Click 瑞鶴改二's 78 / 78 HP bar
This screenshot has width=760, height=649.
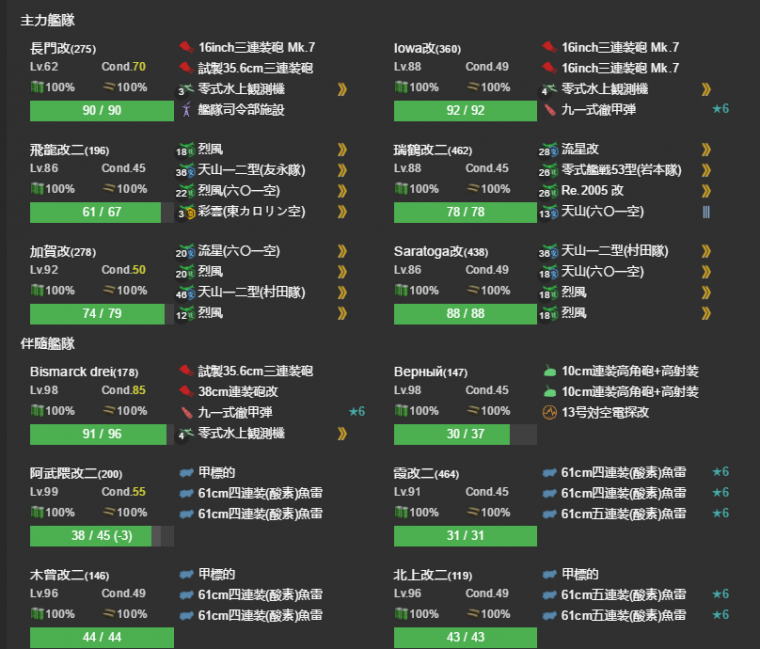(465, 212)
